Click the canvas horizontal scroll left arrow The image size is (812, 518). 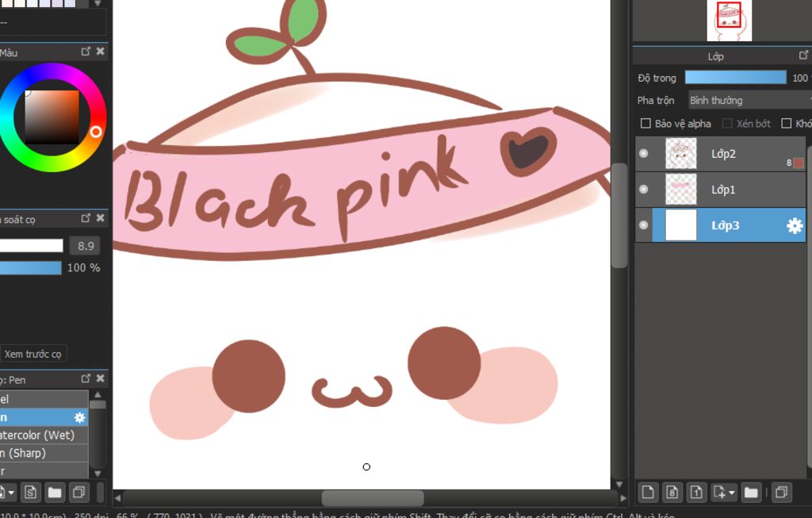[x=117, y=498]
